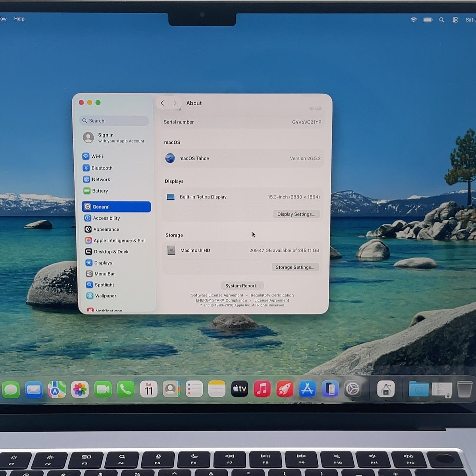Open the Software License Agreement link
Viewport: 476px width, 476px height.
pos(217,295)
